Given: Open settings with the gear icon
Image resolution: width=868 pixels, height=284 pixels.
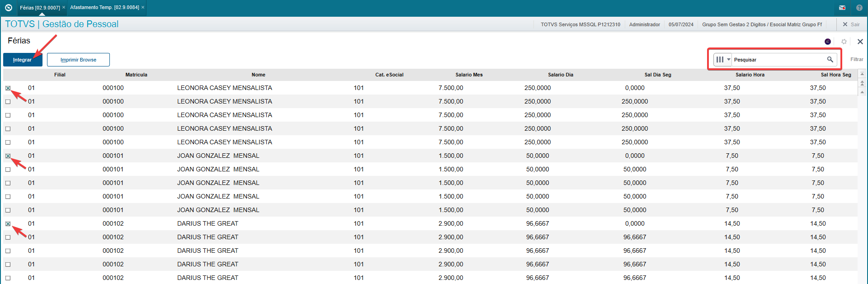Looking at the screenshot, I should click(844, 42).
